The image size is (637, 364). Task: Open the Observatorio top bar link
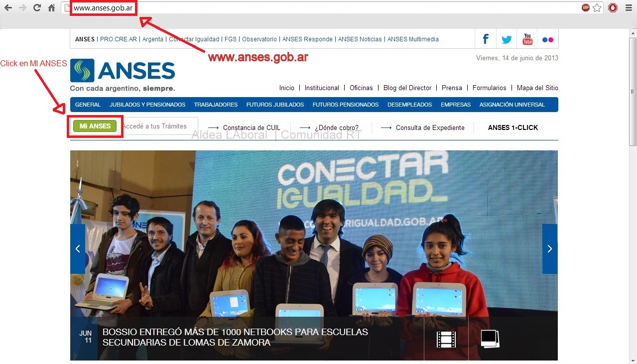[x=259, y=39]
